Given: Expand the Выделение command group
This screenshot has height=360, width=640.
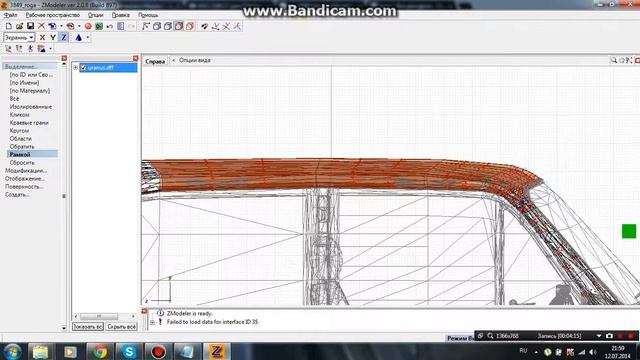Looking at the screenshot, I should click(x=21, y=67).
